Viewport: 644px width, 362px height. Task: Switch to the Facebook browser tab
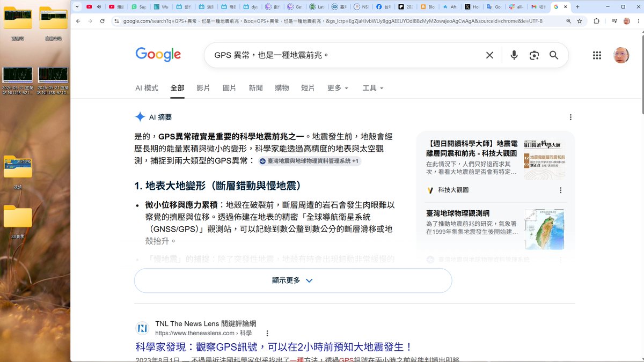pyautogui.click(x=384, y=7)
